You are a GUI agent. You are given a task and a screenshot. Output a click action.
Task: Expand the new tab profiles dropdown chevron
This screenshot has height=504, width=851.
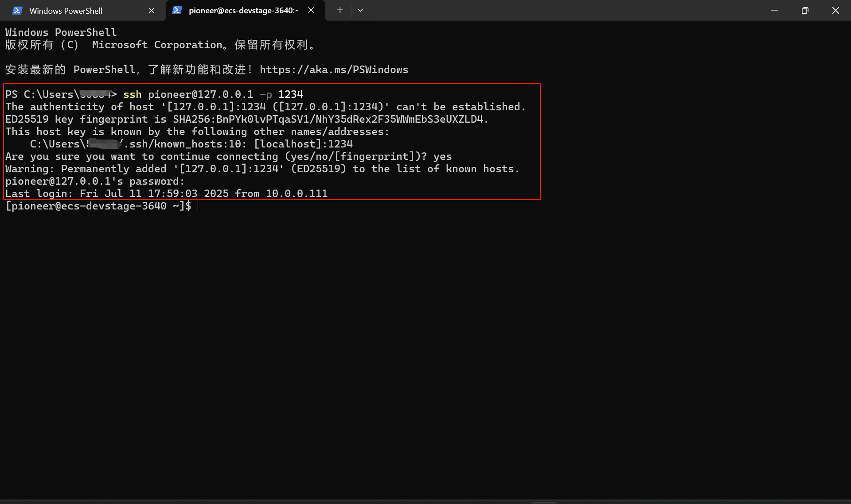(360, 10)
